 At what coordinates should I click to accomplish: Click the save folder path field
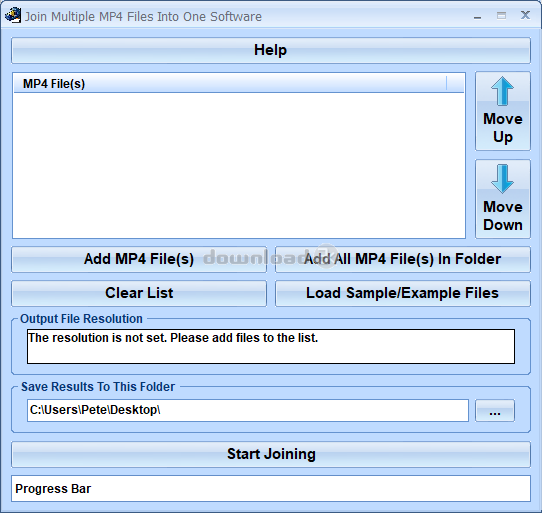[248, 411]
